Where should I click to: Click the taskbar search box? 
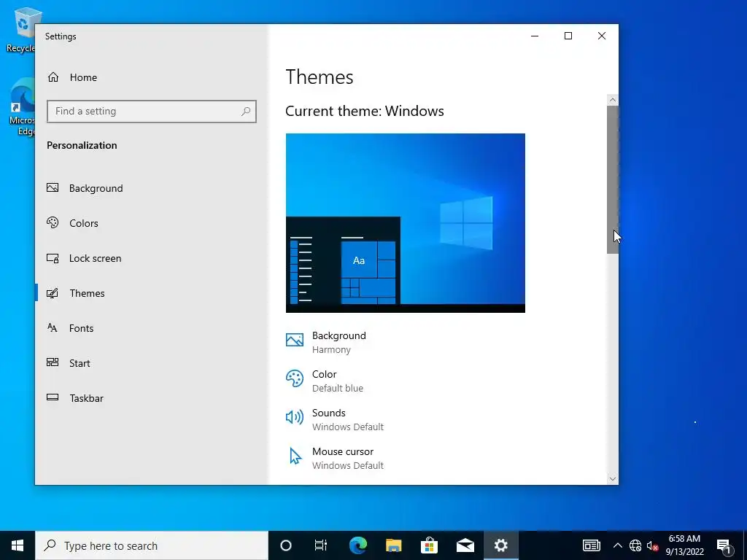click(152, 545)
